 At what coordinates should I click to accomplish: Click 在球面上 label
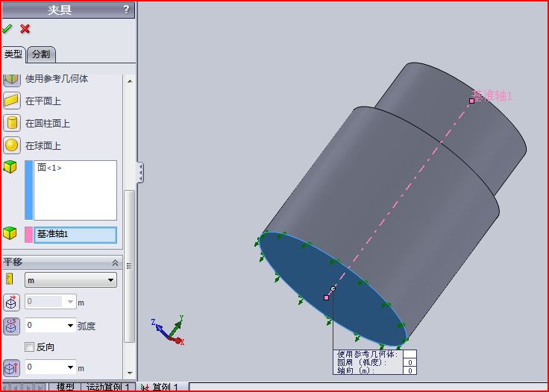click(43, 146)
